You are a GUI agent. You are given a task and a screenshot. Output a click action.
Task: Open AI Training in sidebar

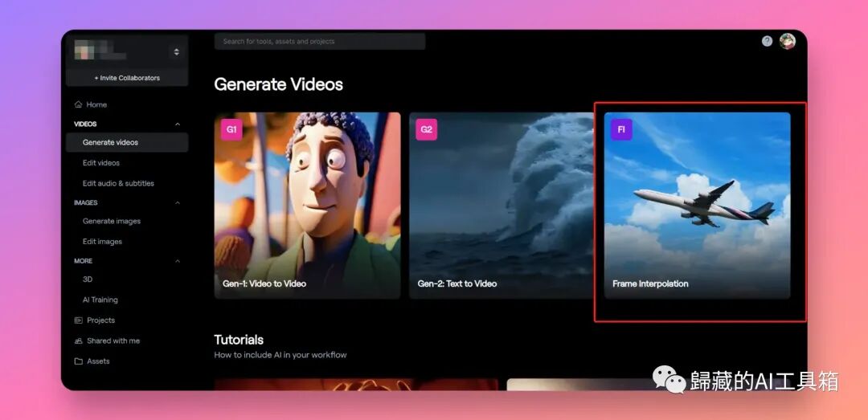(100, 300)
